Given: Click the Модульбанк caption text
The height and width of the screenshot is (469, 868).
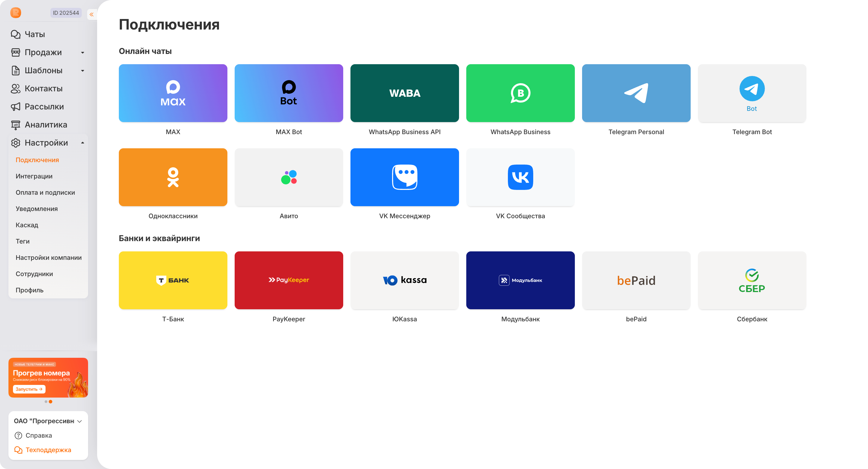Looking at the screenshot, I should coord(520,319).
